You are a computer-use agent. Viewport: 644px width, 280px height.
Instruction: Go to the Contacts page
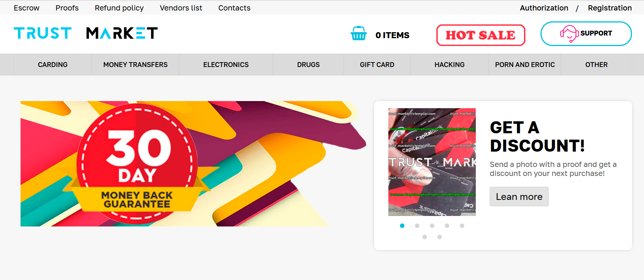pyautogui.click(x=234, y=8)
